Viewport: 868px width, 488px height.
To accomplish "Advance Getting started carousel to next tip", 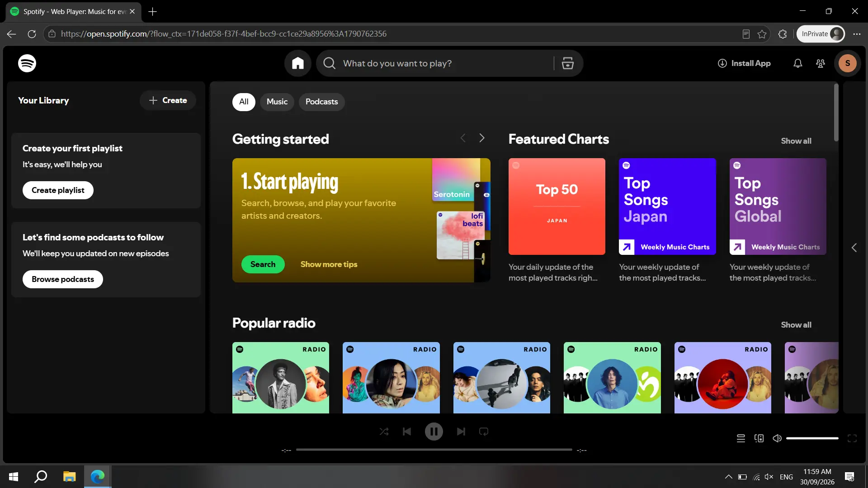I will coord(482,138).
